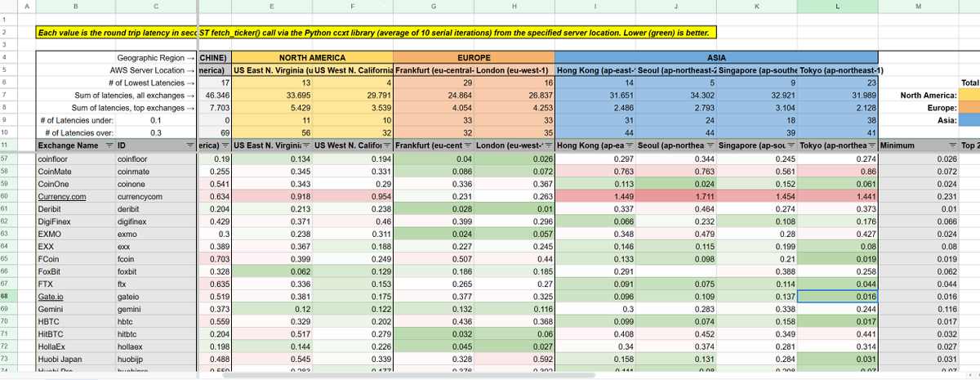The image size is (980, 380).
Task: Click the '# of Latencies under:' label
Action: (75, 119)
